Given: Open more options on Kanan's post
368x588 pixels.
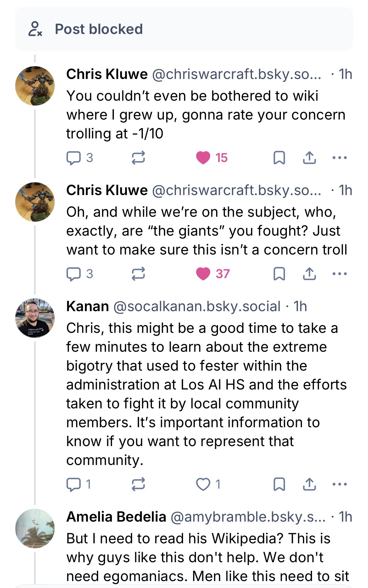Looking at the screenshot, I should point(340,484).
